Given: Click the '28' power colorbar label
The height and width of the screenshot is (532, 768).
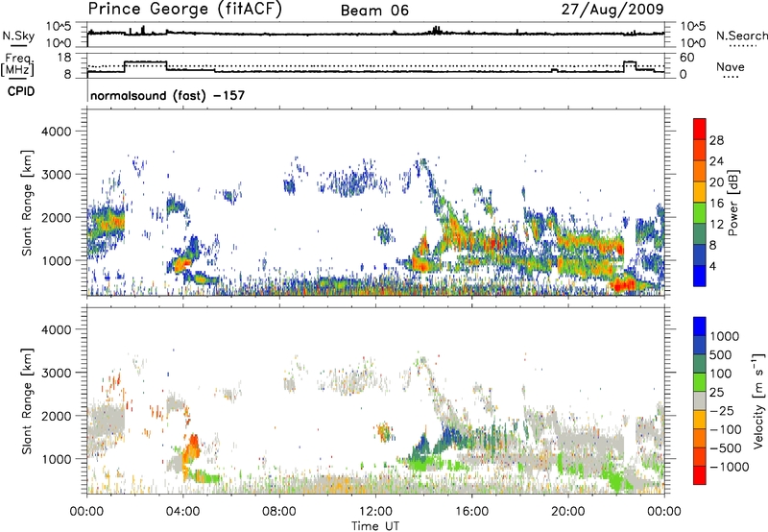Looking at the screenshot, I should 716,140.
